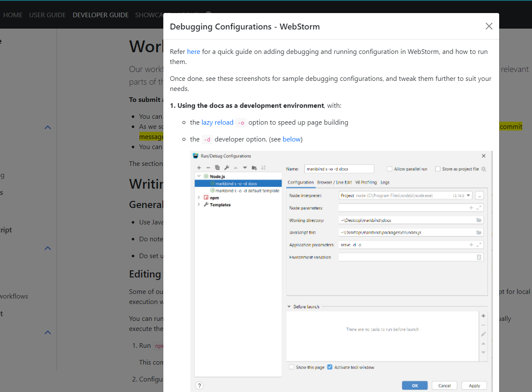Jump to the 'below' link
Image resolution: width=532 pixels, height=392 pixels.
click(x=291, y=139)
